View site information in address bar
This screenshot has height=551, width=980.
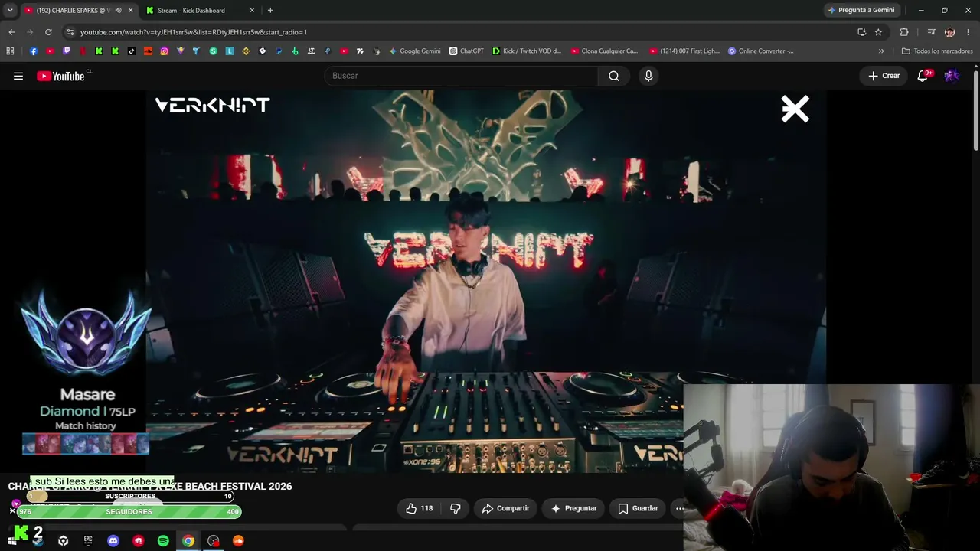click(70, 32)
